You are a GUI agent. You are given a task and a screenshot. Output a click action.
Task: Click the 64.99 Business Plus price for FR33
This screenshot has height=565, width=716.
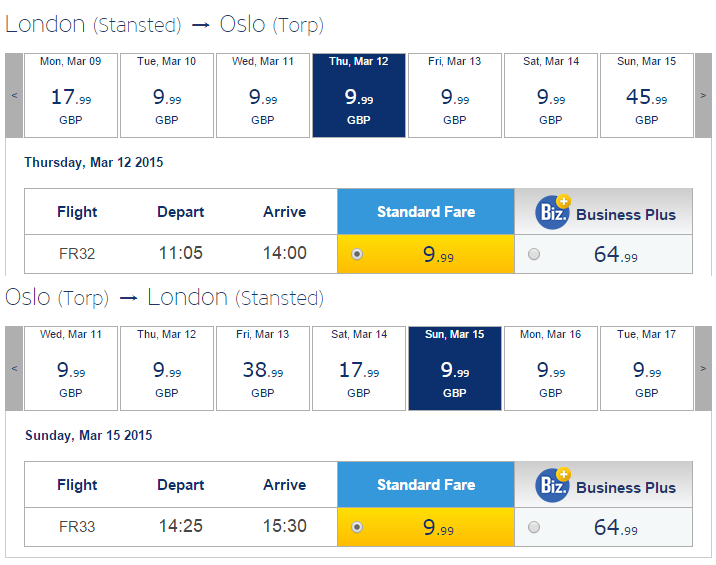[x=616, y=527]
